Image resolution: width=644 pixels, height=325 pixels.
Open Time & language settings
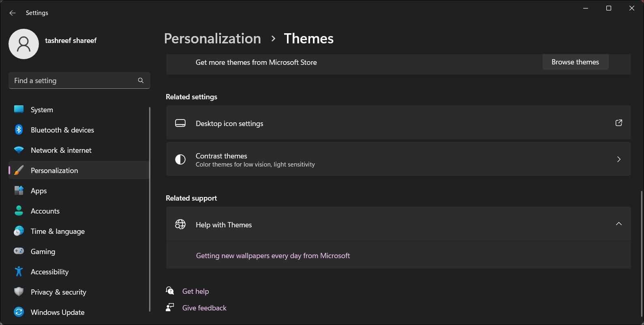(x=58, y=231)
